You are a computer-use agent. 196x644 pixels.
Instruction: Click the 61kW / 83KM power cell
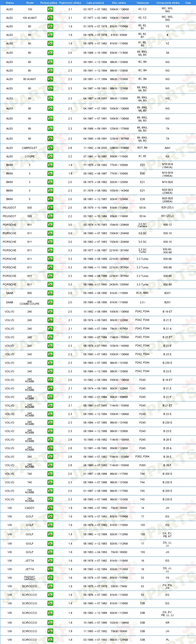tap(119, 35)
